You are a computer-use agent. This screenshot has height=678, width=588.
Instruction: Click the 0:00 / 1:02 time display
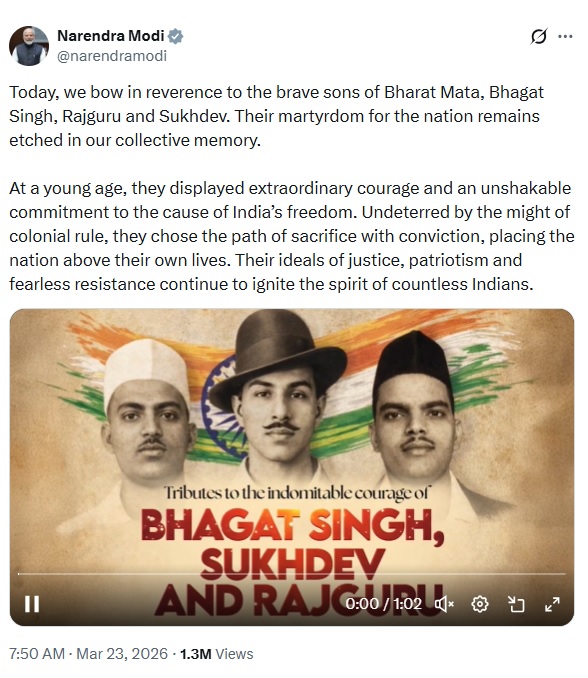coord(383,604)
